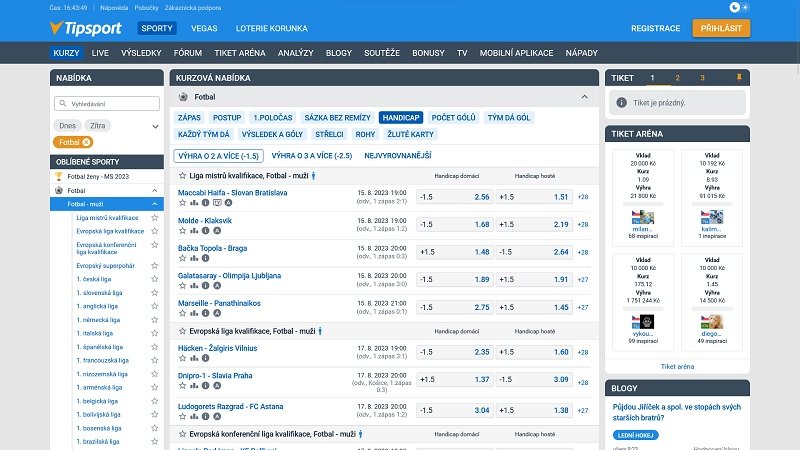Click the info icon in empty ticket notice
This screenshot has height=450, width=800.
621,103
